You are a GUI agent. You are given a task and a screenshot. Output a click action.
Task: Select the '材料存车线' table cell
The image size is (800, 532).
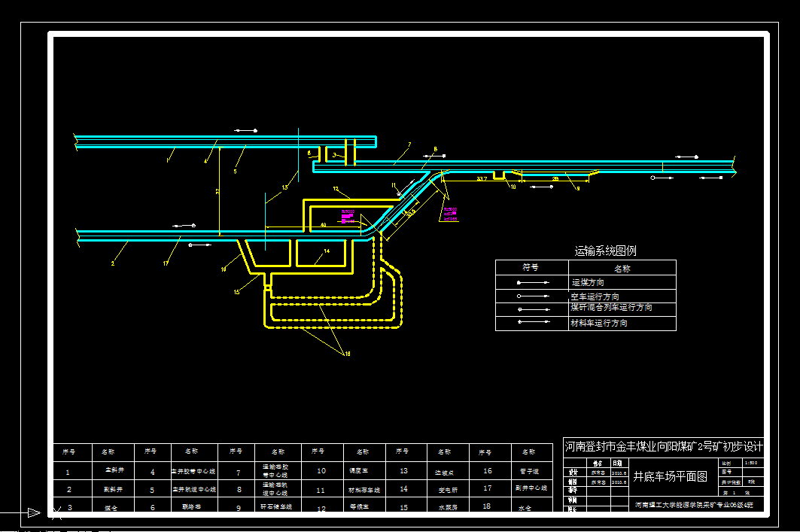click(x=364, y=490)
